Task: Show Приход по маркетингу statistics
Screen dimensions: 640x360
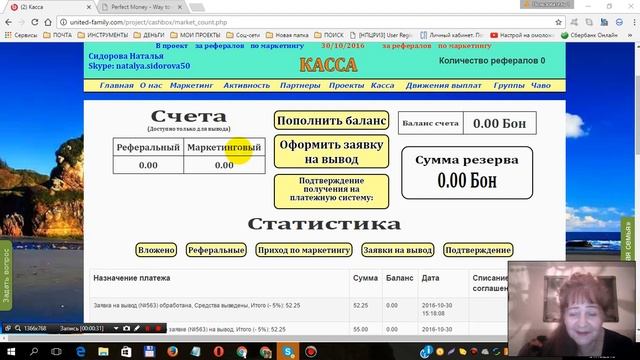Action: tap(304, 250)
